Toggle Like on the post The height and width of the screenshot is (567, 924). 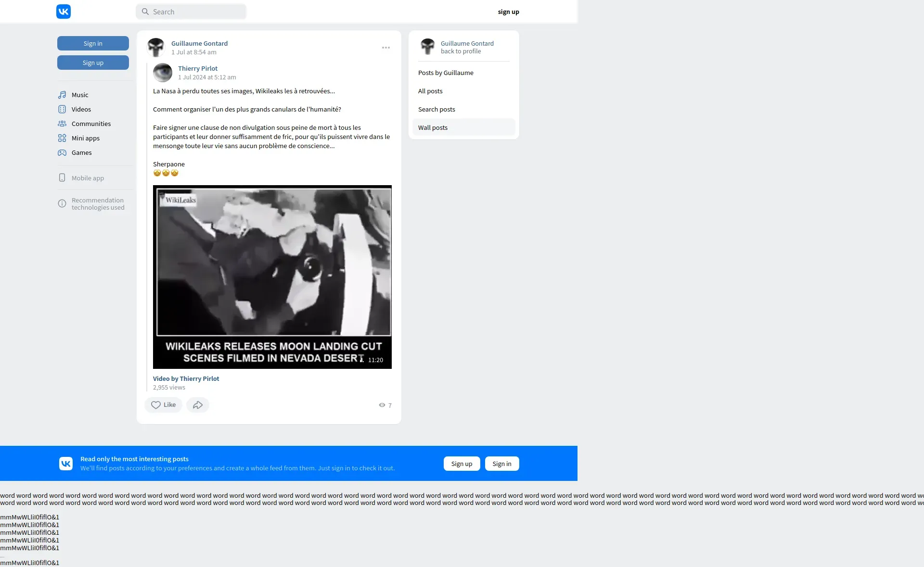pyautogui.click(x=163, y=405)
